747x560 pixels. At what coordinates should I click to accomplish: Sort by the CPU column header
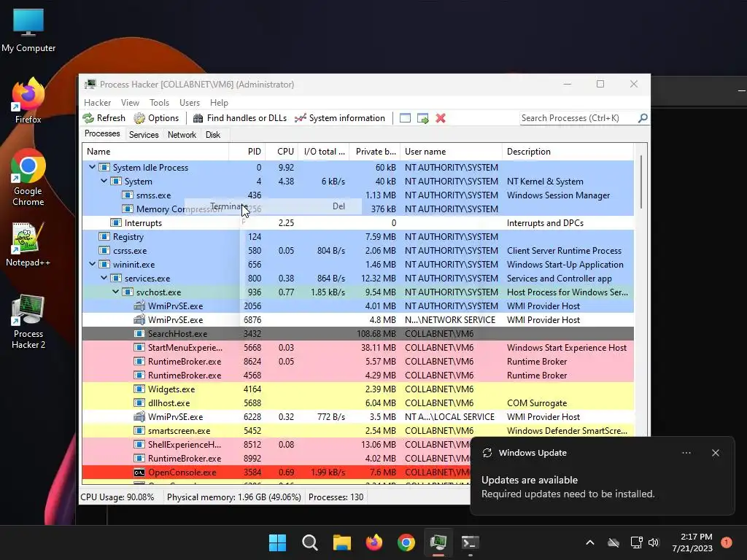(282, 152)
